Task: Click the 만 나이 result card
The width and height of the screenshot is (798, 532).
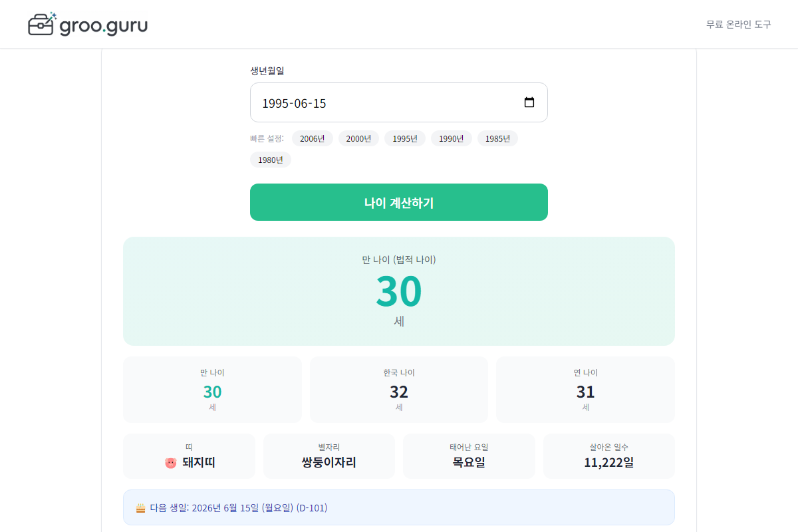Action: 212,390
